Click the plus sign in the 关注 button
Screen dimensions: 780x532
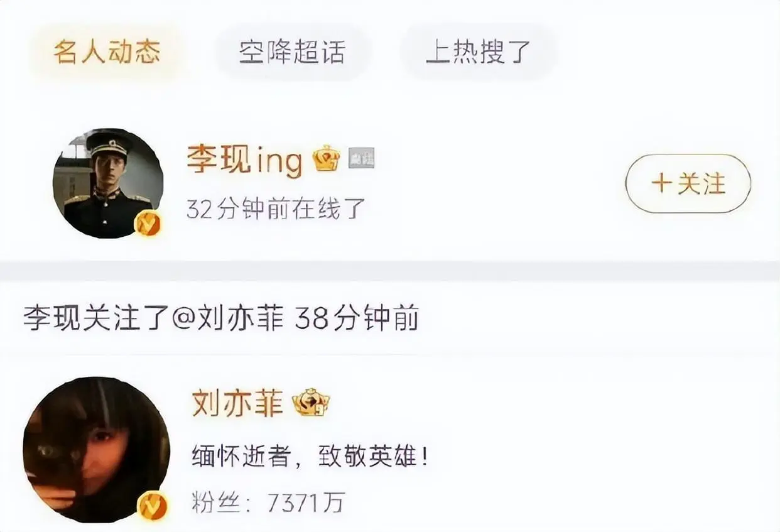tap(661, 183)
